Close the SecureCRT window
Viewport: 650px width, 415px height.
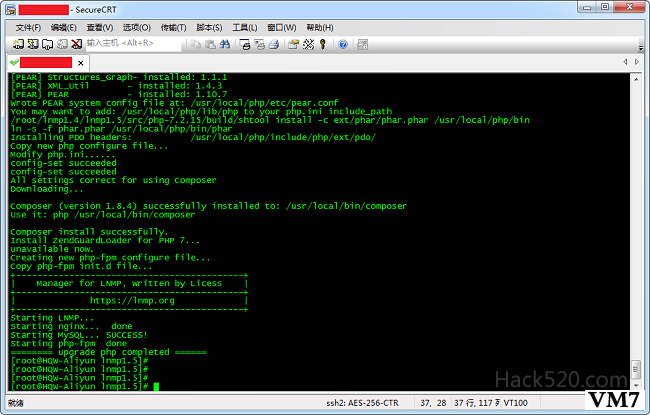[630, 7]
